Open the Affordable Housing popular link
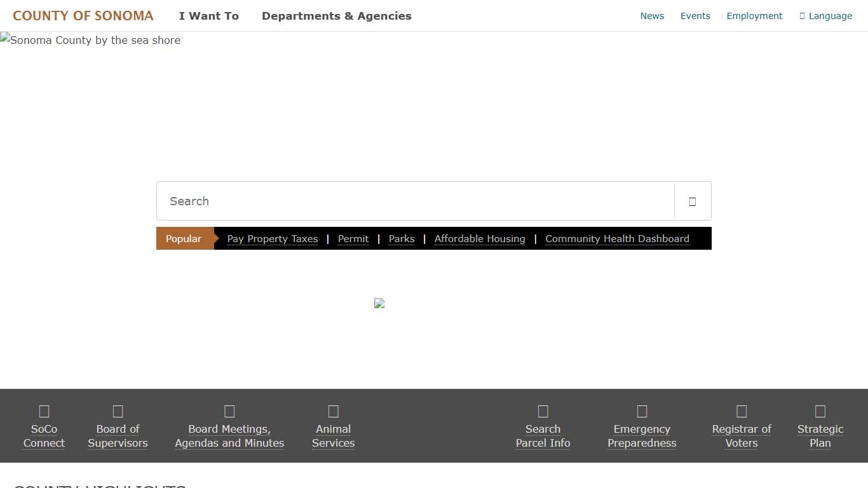Image resolution: width=868 pixels, height=488 pixels. tap(479, 239)
